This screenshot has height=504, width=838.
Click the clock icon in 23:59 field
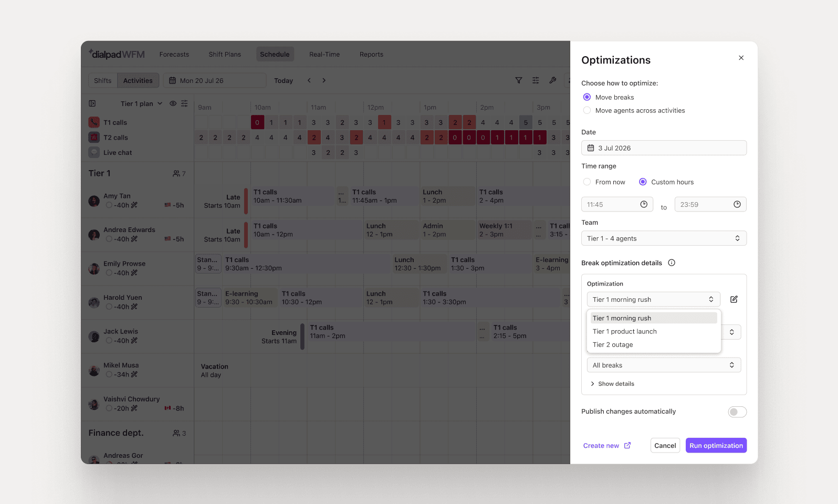pos(737,204)
